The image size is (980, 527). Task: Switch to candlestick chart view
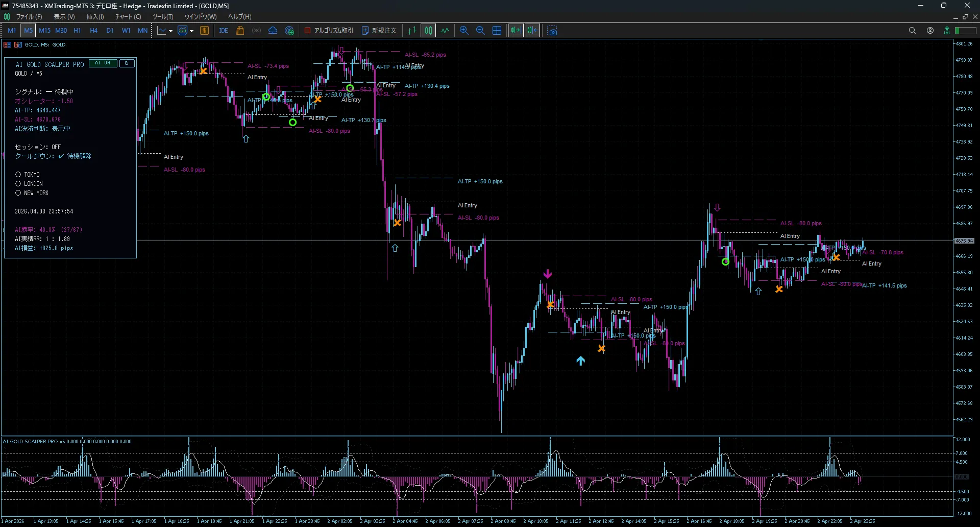[428, 31]
